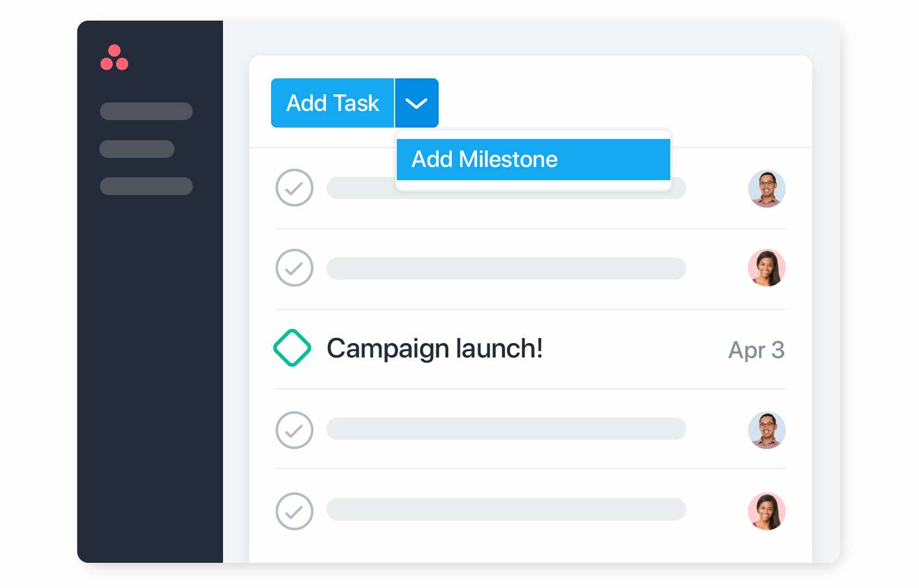Screen dimensions: 919x588
Task: Click the Apr 3 due date
Action: (x=756, y=349)
